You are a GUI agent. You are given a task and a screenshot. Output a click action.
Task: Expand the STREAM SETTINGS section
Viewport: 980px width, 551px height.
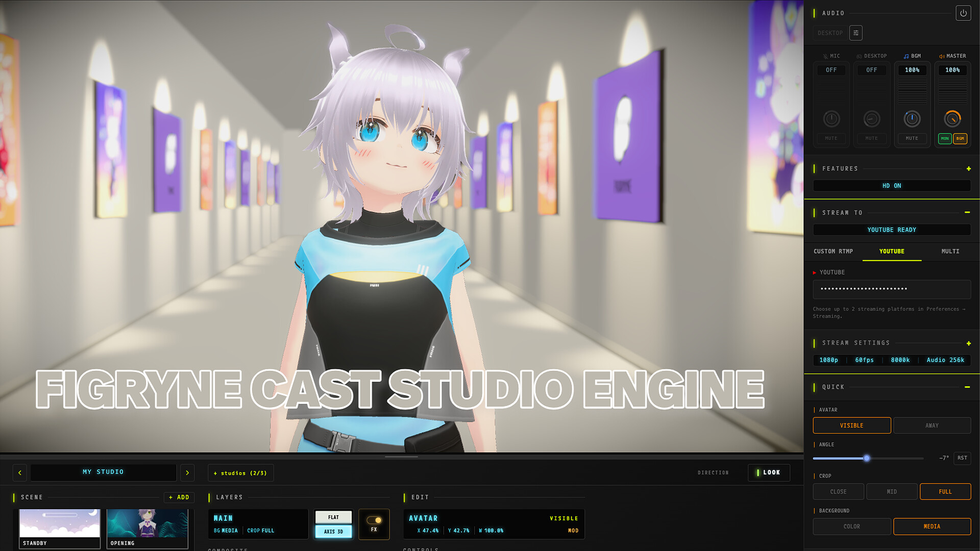coord(968,343)
